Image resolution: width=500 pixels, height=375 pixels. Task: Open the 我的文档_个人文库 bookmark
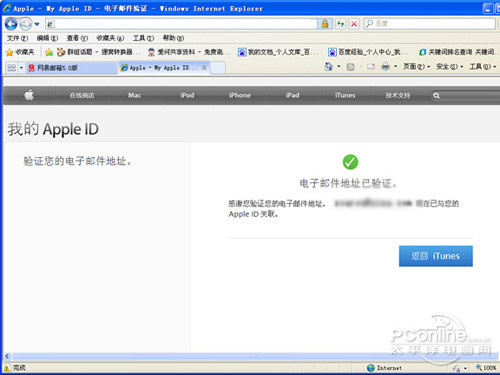278,52
